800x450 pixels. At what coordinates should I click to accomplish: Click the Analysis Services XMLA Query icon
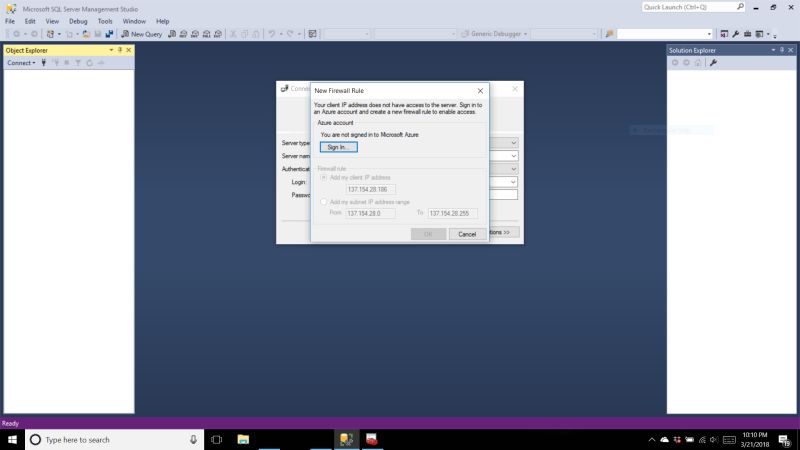click(x=207, y=34)
